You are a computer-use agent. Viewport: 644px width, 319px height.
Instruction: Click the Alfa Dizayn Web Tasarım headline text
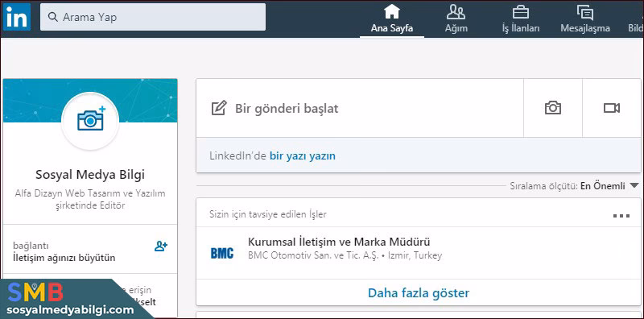pos(90,200)
